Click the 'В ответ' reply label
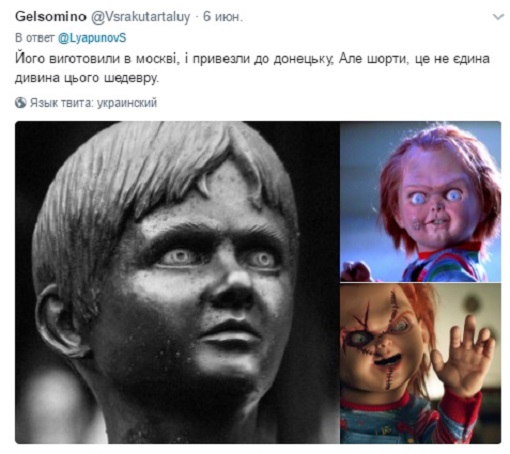The height and width of the screenshot is (454, 510). [x=35, y=38]
